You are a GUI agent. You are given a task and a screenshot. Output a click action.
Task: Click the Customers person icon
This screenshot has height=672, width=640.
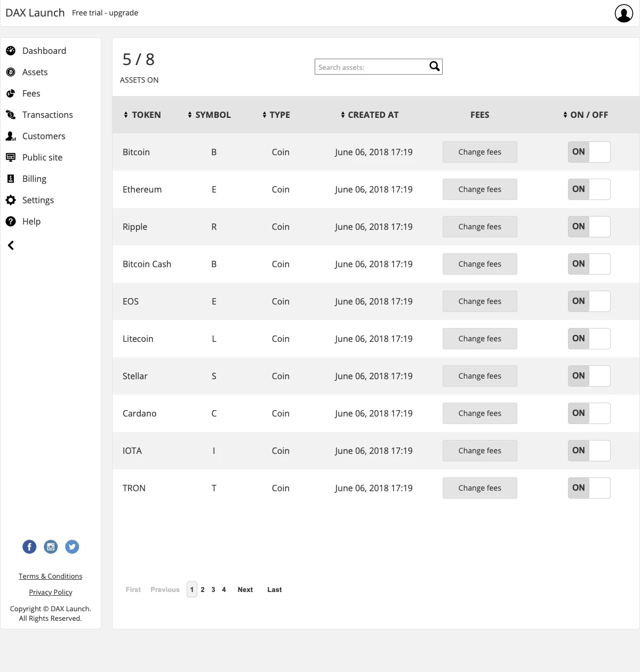(x=11, y=136)
